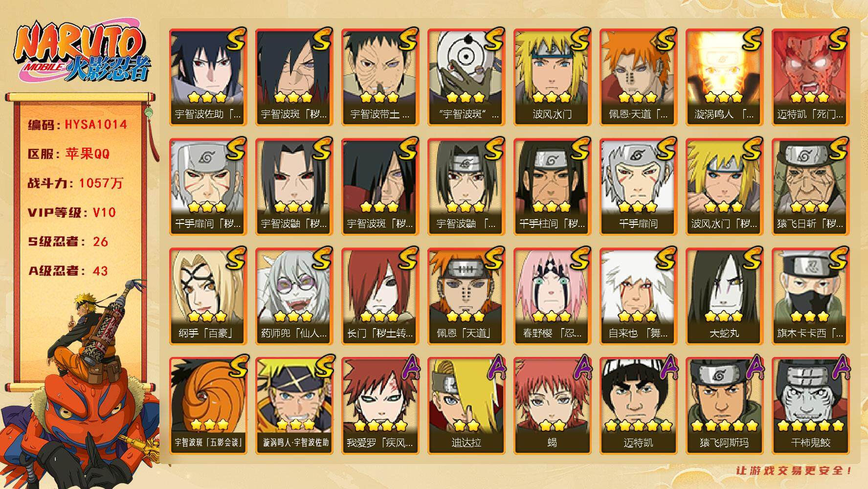Open the 佩恩「天道」 card in third row
The height and width of the screenshot is (489, 868).
466,296
